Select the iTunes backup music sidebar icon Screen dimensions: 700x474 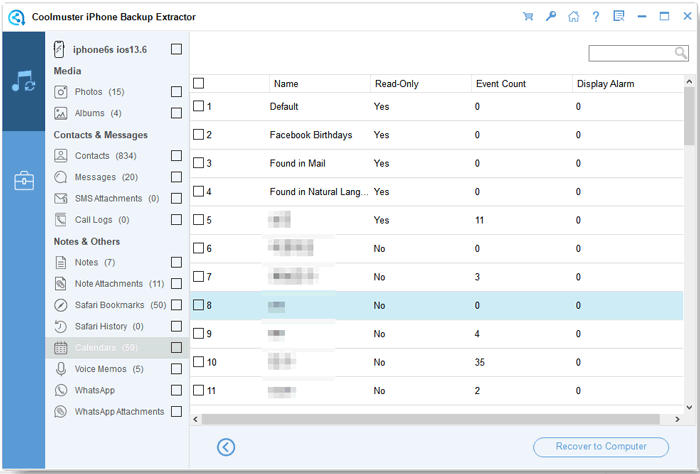click(24, 81)
